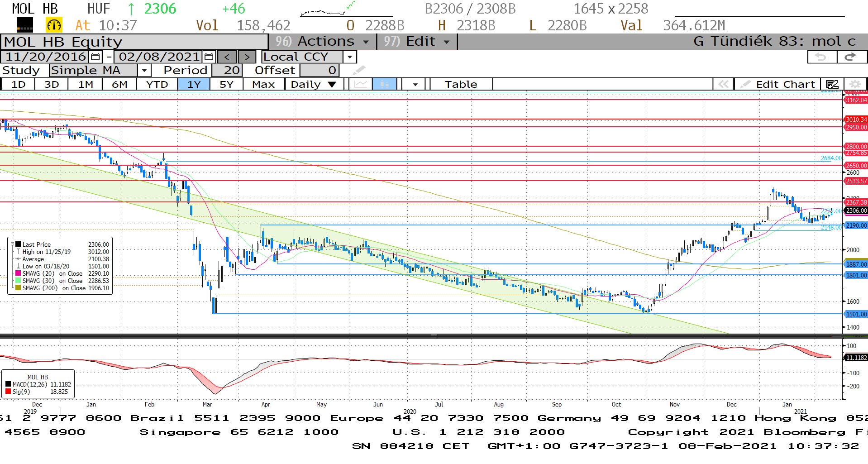Click the start date field 11/20/2016
Image resolution: width=868 pixels, height=464 pixels.
[x=45, y=57]
